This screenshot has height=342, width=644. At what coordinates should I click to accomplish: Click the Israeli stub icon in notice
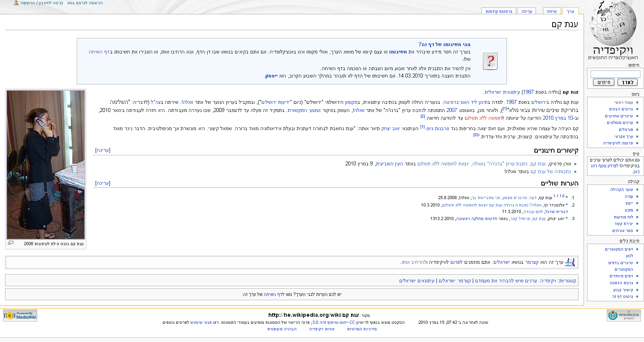coord(570,263)
